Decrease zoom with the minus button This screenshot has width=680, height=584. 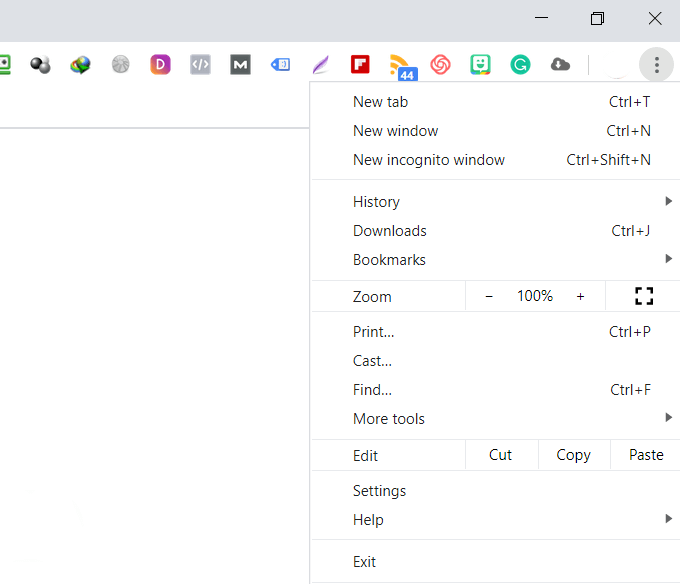[x=489, y=297]
